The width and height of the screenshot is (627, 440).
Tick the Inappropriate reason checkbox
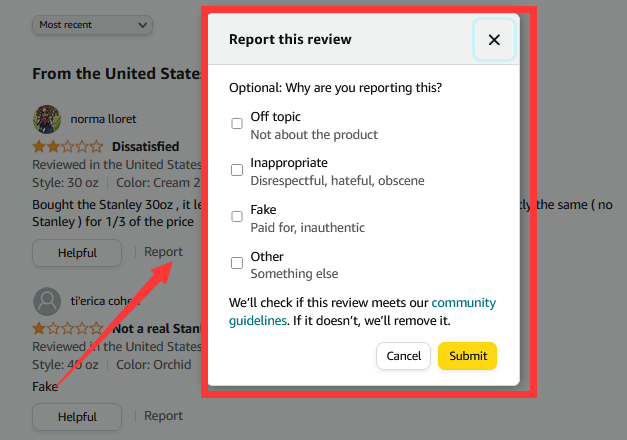point(237,170)
